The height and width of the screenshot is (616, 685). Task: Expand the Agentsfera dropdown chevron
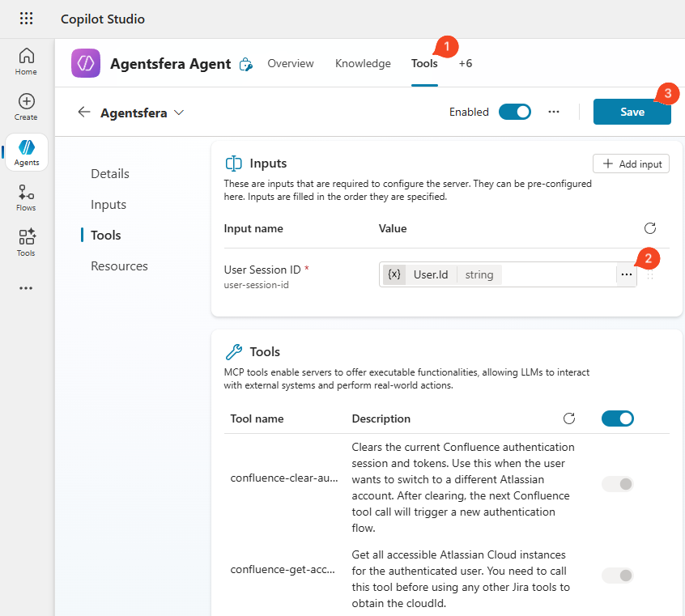[x=179, y=113]
